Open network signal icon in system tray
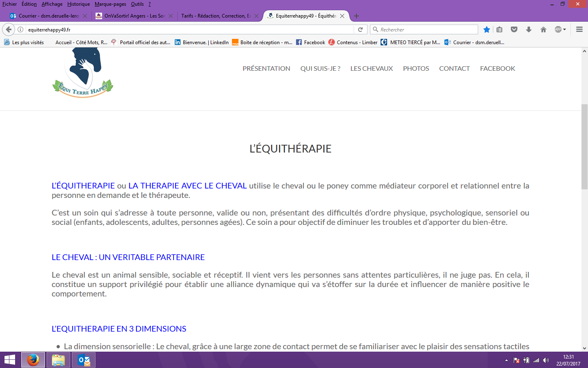Image resolution: width=588 pixels, height=368 pixels. click(536, 360)
